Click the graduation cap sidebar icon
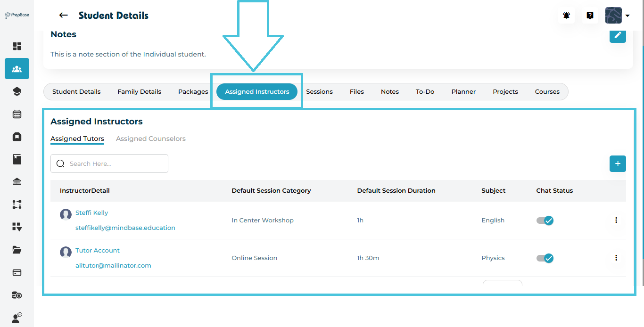This screenshot has width=644, height=327. click(17, 91)
